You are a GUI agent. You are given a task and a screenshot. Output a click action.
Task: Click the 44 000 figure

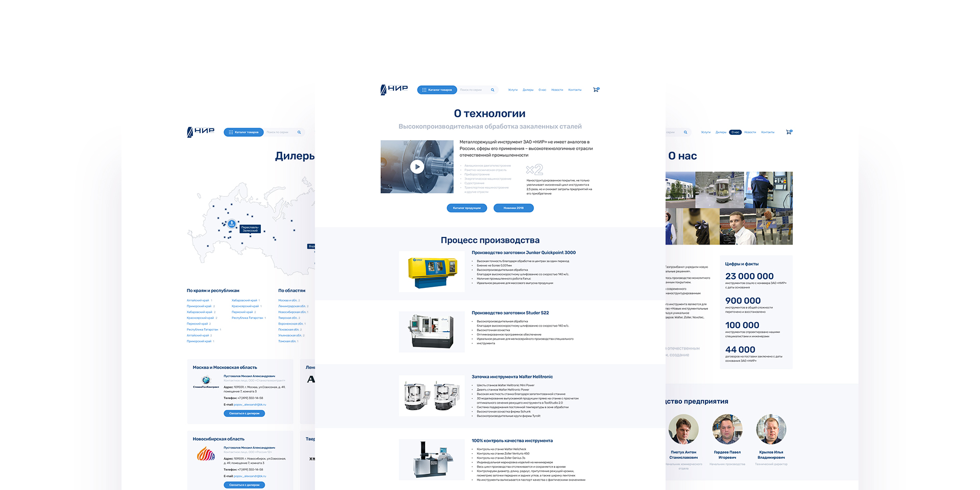(x=740, y=350)
